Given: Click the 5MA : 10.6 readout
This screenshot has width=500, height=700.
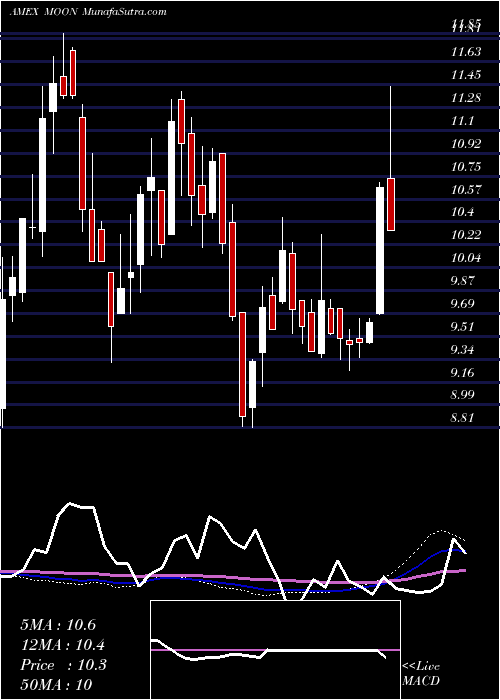Looking at the screenshot, I should (x=58, y=625).
